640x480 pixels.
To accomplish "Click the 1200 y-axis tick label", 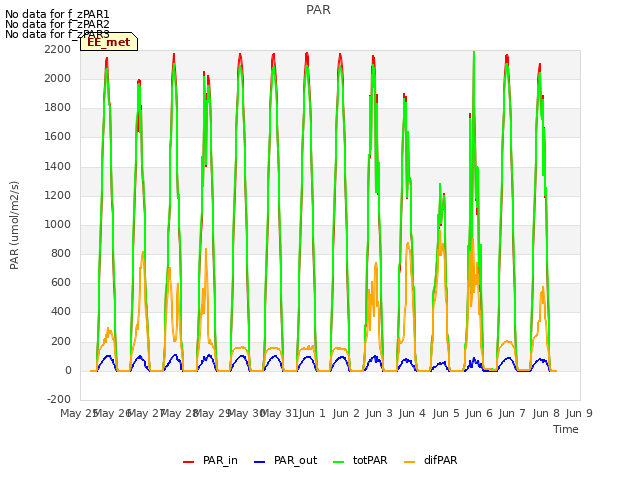I will point(58,196).
